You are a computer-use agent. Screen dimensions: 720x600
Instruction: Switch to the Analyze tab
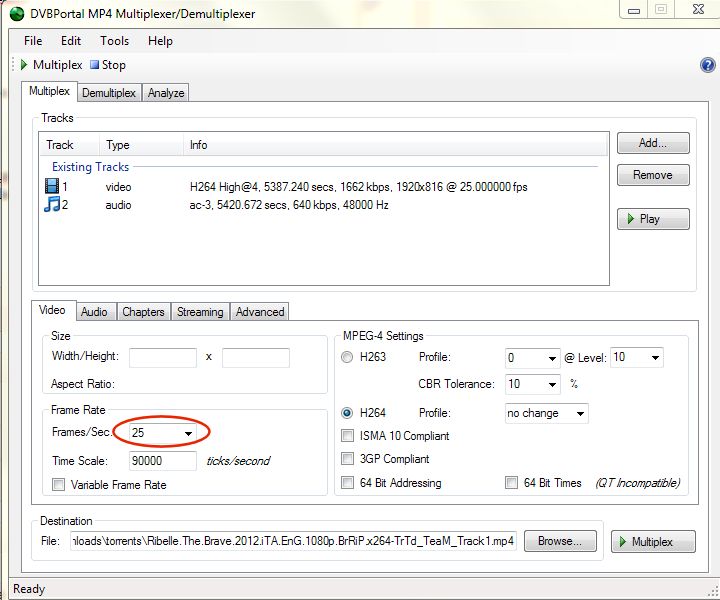[166, 93]
